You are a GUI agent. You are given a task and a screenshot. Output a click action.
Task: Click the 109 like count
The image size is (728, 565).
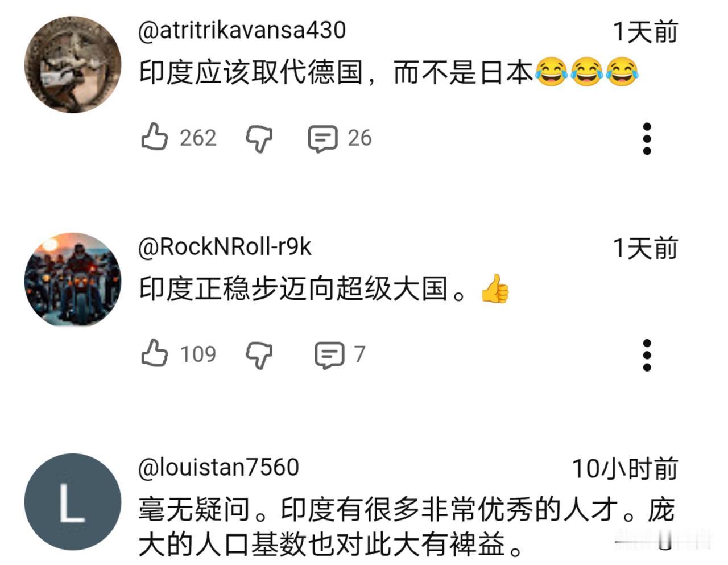point(198,354)
